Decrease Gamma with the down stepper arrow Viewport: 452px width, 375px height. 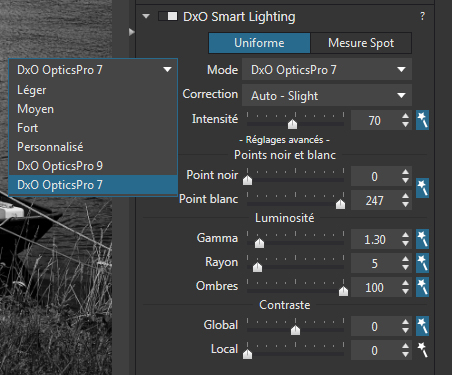(x=405, y=244)
